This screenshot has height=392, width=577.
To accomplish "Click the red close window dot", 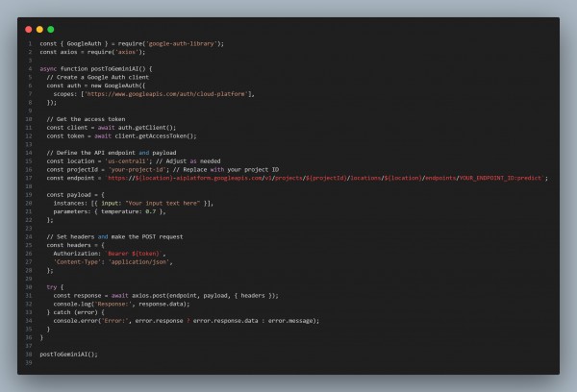I will pos(28,30).
